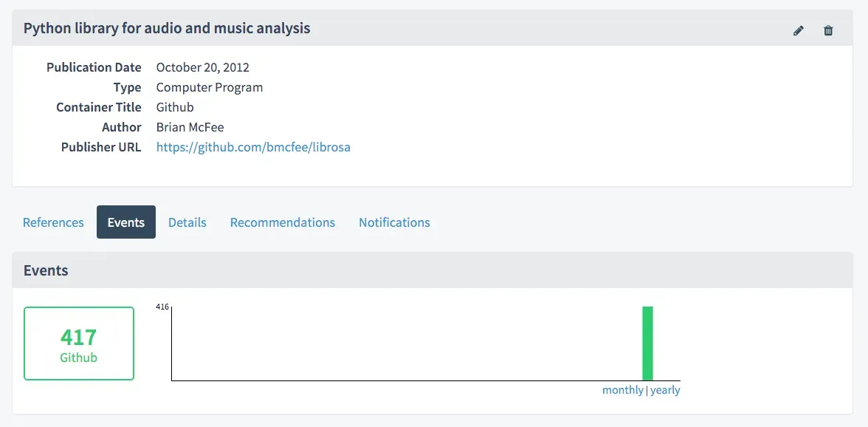Click the author name Brian McFee
Viewport: 868px width, 427px height.
pyautogui.click(x=190, y=127)
